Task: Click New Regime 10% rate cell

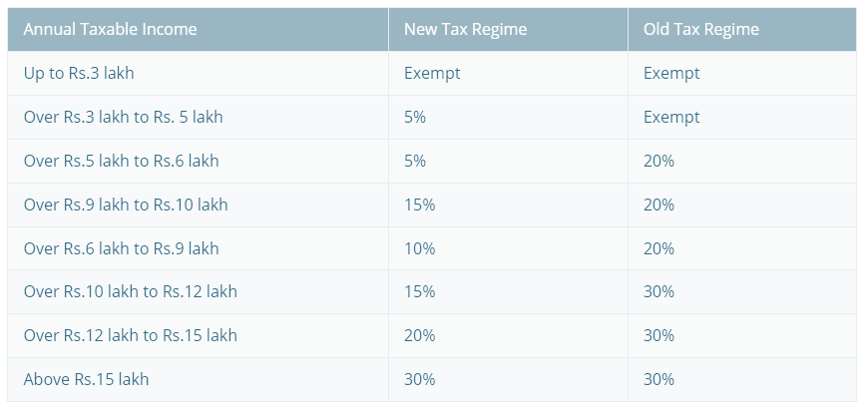Action: click(420, 248)
